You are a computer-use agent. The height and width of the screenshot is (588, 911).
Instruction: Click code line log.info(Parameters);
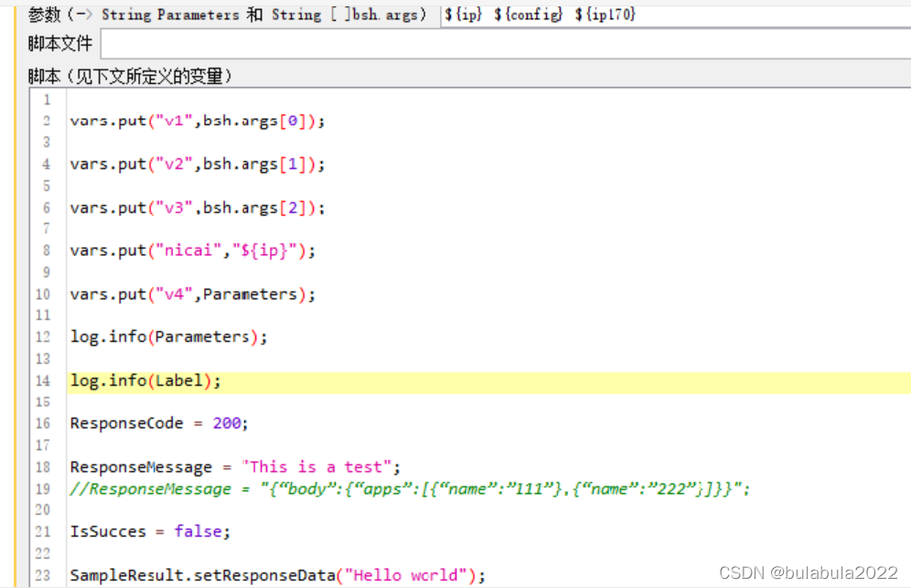pyautogui.click(x=168, y=337)
